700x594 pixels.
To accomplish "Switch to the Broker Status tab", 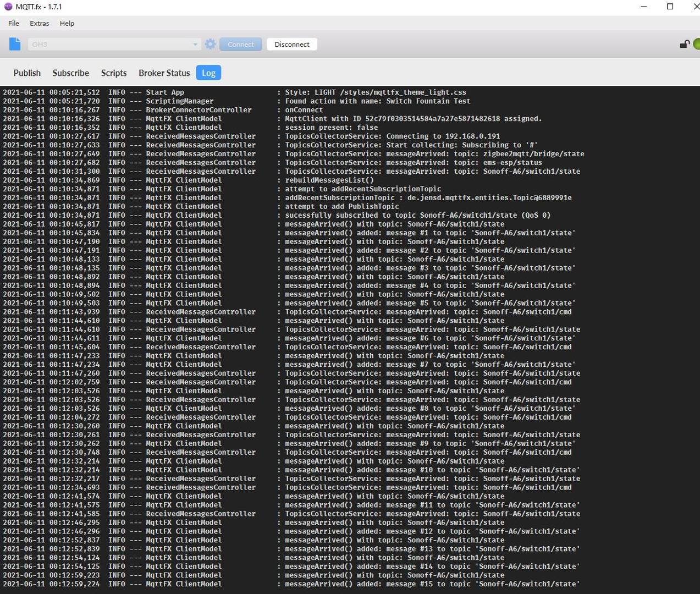I will (x=164, y=73).
